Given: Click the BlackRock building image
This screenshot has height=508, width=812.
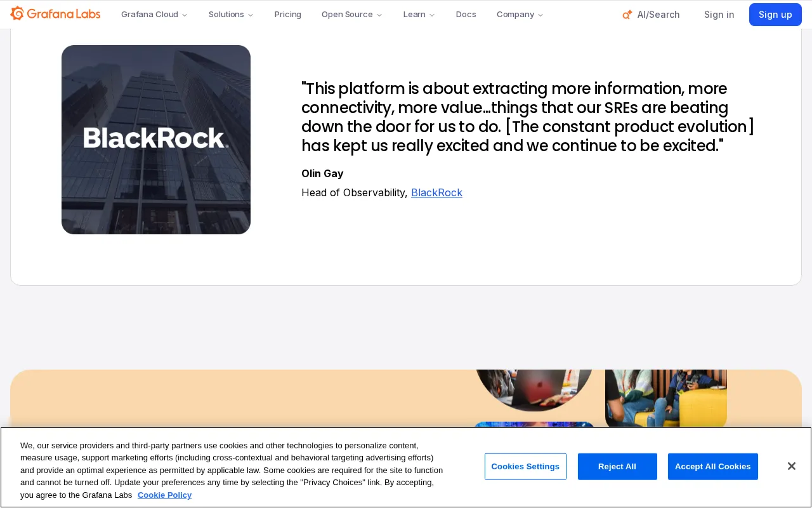Looking at the screenshot, I should tap(156, 140).
